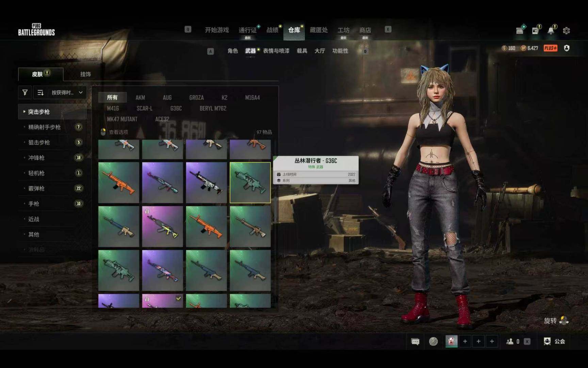Filter skins by AKM
The height and width of the screenshot is (368, 588).
tap(140, 97)
